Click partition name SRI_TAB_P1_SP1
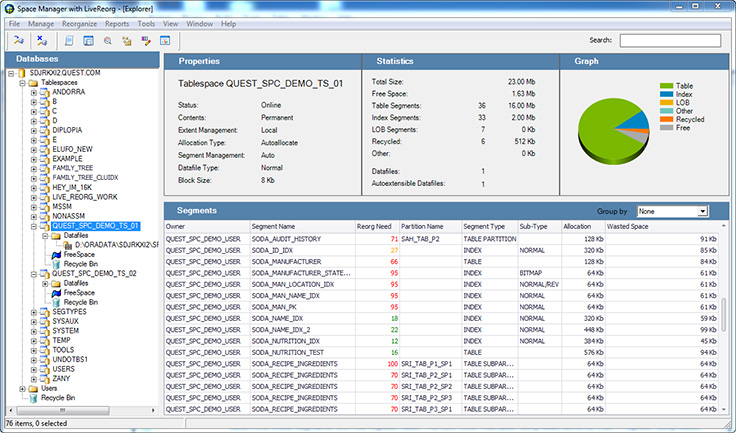The height and width of the screenshot is (433, 736). (x=426, y=364)
